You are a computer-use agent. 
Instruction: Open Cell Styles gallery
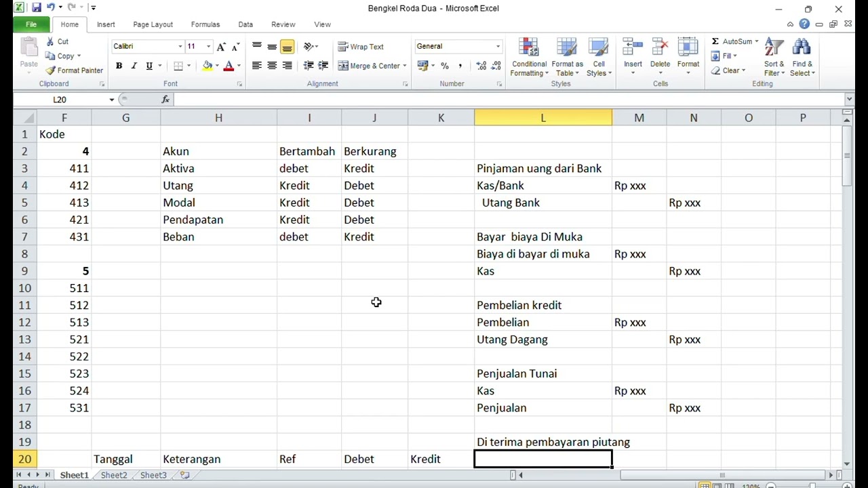pos(599,57)
